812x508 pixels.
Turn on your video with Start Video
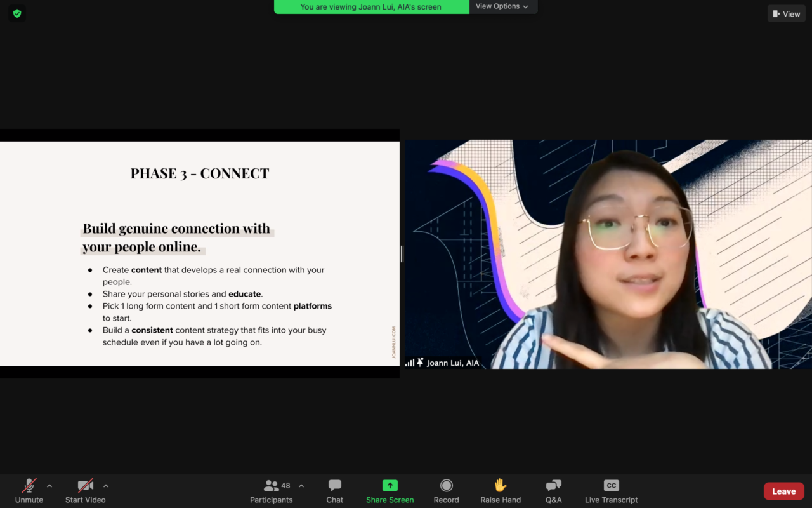tap(84, 490)
